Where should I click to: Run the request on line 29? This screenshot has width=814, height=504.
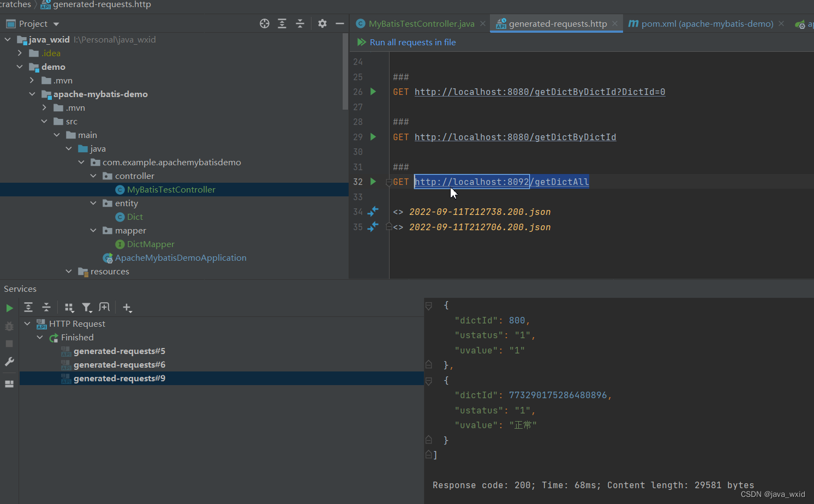click(x=373, y=137)
